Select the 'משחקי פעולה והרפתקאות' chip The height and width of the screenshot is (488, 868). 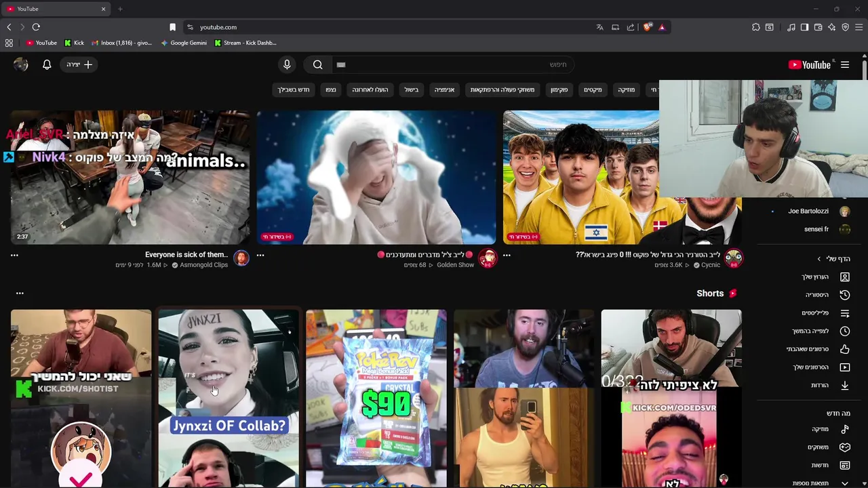pyautogui.click(x=502, y=89)
